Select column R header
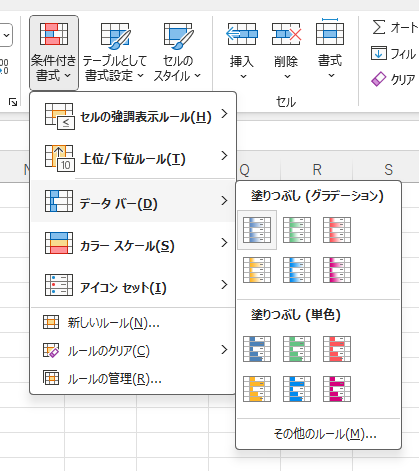This screenshot has height=471, width=419. coord(317,169)
